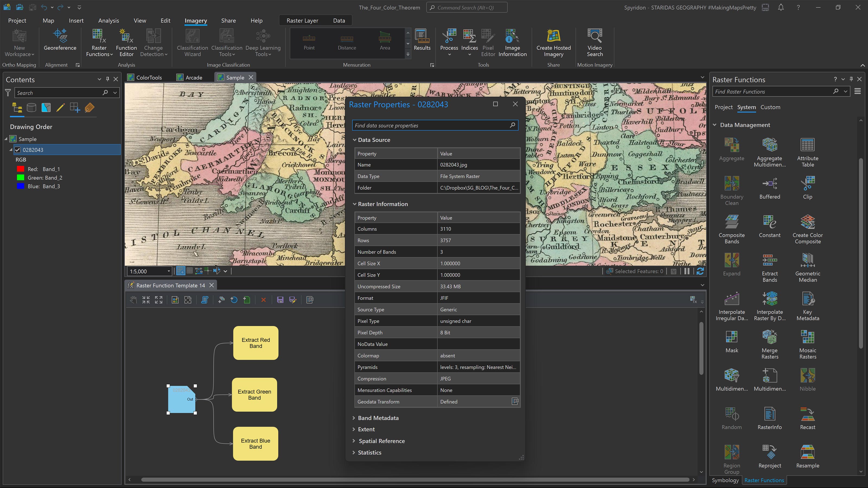This screenshot has width=868, height=488.
Task: Select the Extract Bands raster function
Action: 770,261
